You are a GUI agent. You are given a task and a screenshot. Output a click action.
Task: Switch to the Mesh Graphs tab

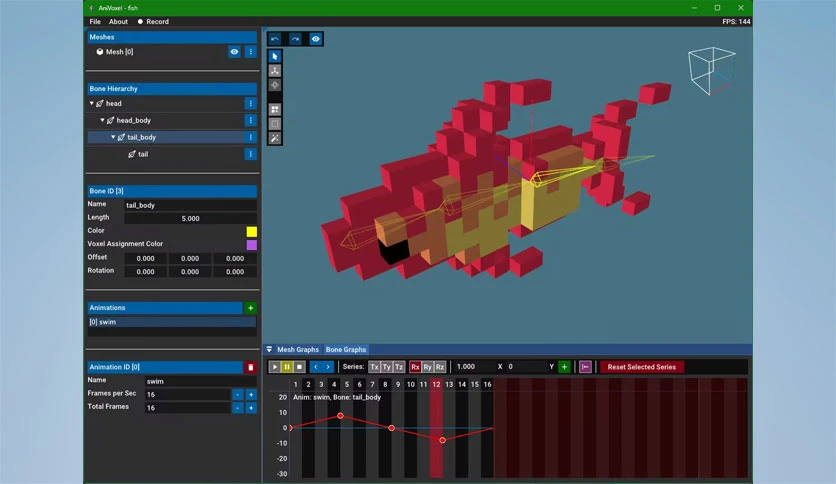point(298,350)
